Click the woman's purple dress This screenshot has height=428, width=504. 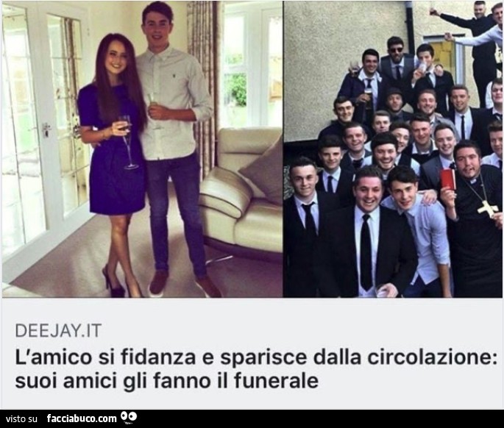[x=111, y=151]
